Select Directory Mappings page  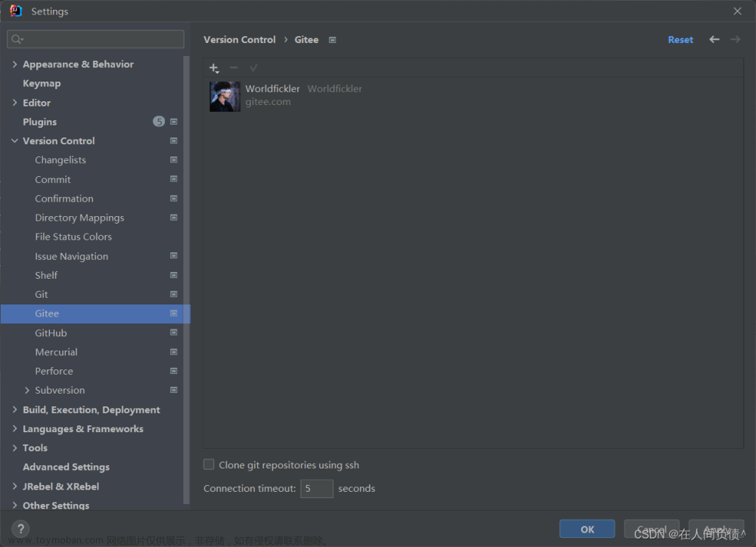pos(79,218)
